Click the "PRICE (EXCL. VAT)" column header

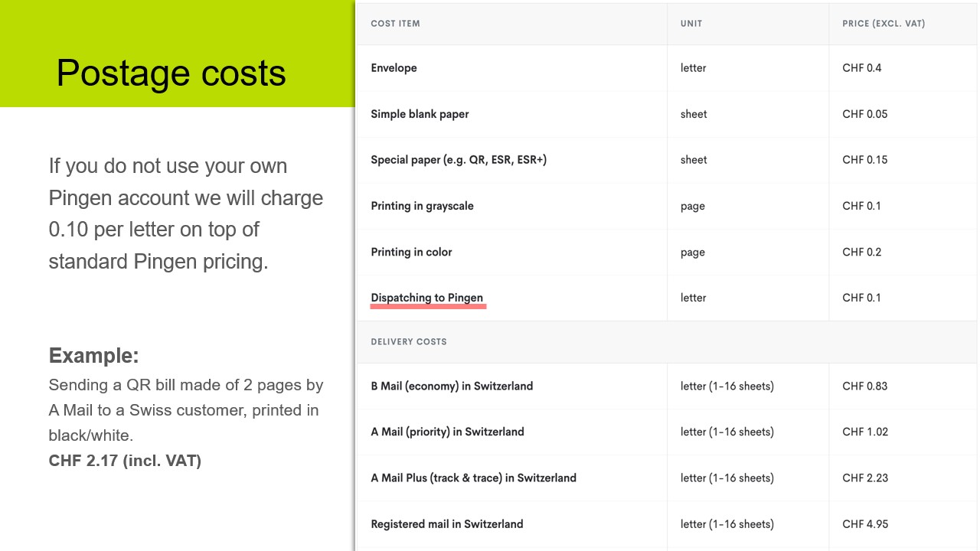click(883, 24)
